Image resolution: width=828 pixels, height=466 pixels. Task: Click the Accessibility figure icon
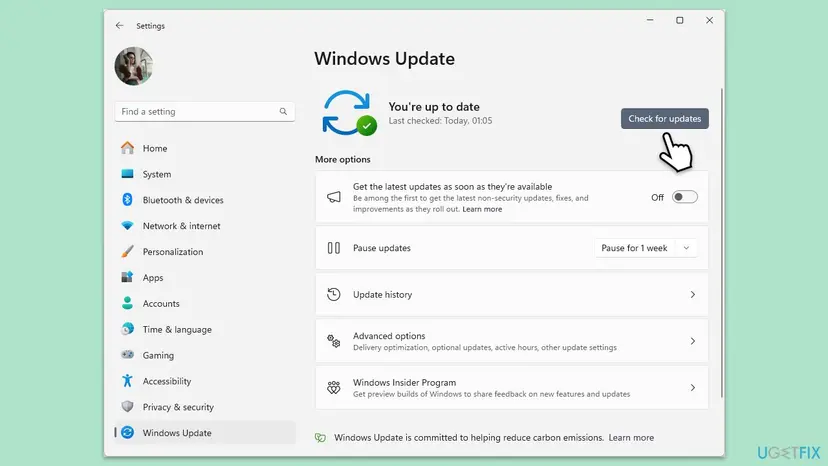tap(127, 380)
